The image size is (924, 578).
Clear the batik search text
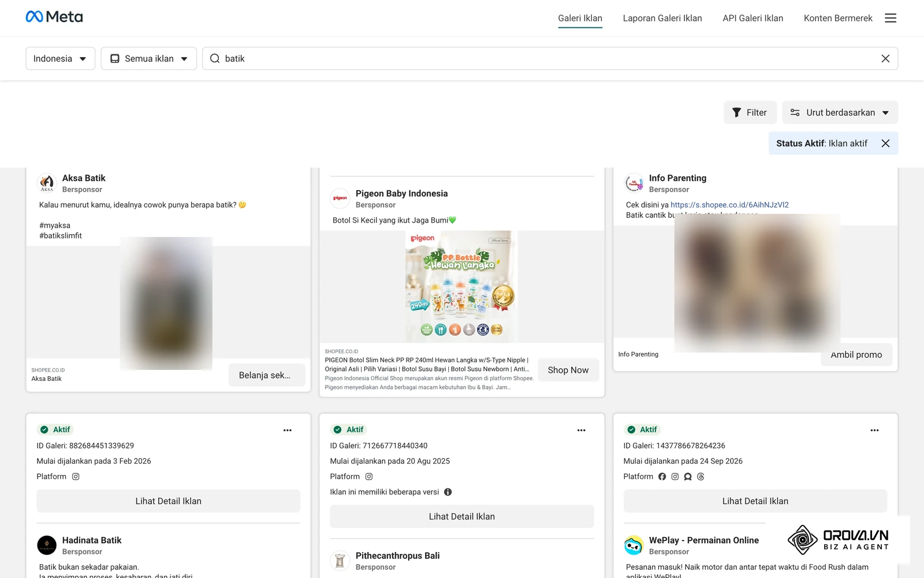885,58
